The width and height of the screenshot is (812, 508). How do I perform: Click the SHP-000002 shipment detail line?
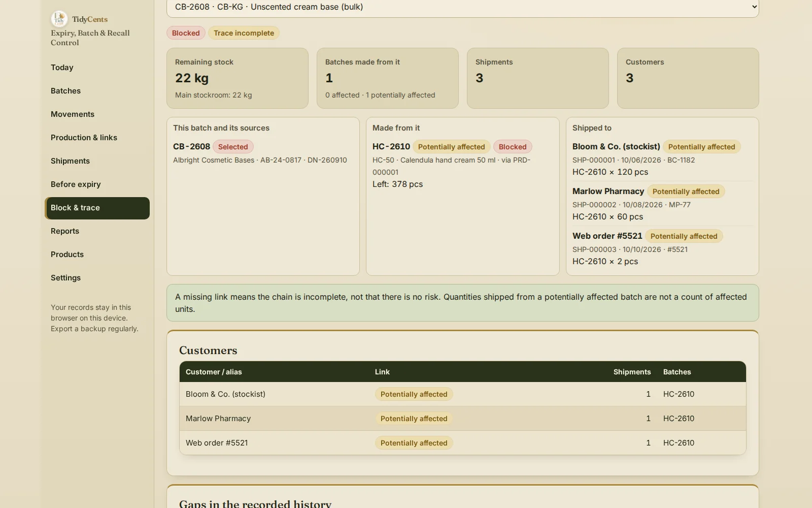point(631,205)
